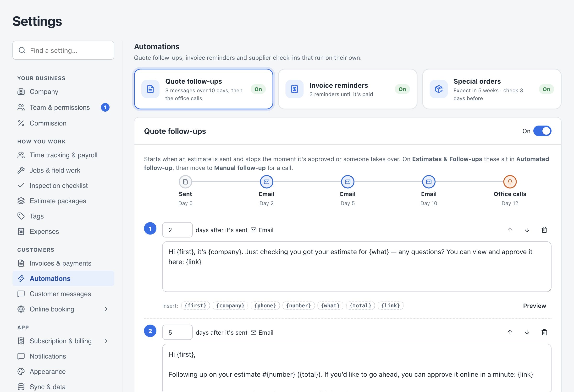Click the up arrow on step 1
The image size is (574, 392).
[x=510, y=230]
